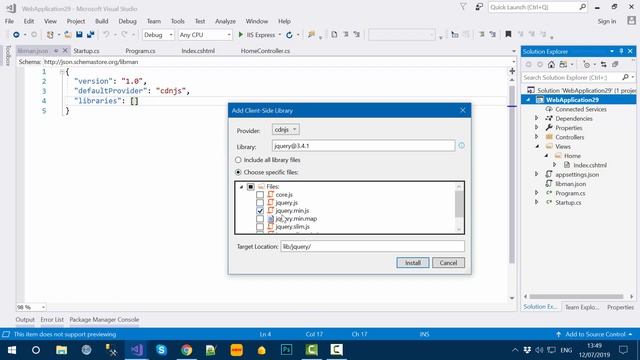Click the Save All toolbar icon
640x360 pixels.
pos(90,35)
